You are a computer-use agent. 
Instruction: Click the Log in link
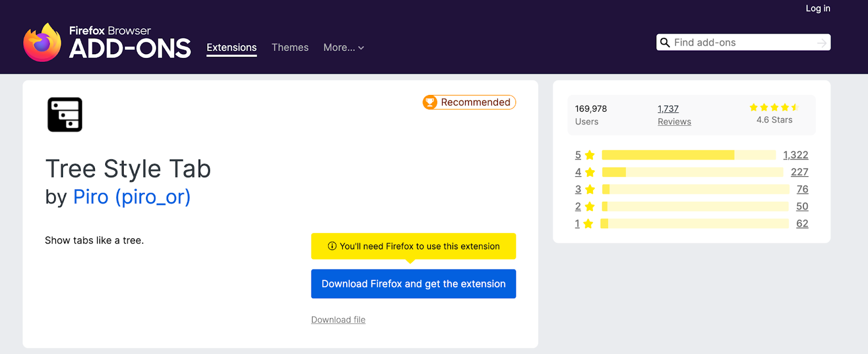[818, 8]
